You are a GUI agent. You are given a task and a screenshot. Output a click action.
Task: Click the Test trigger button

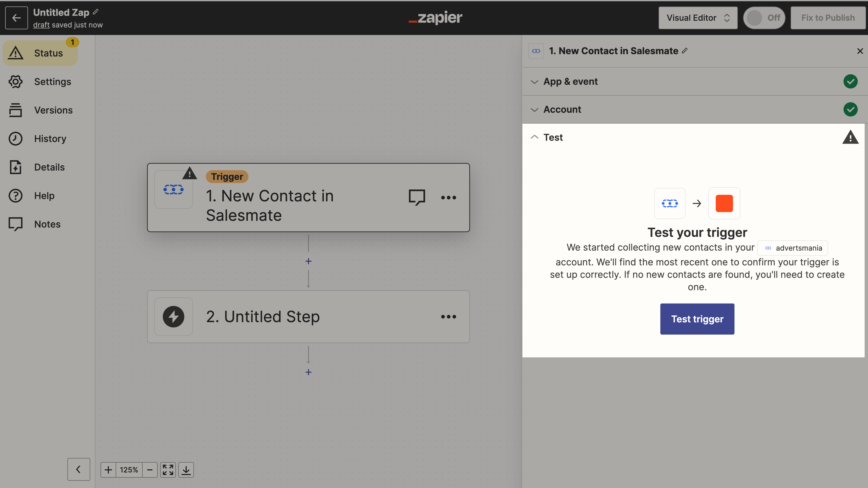click(x=697, y=319)
